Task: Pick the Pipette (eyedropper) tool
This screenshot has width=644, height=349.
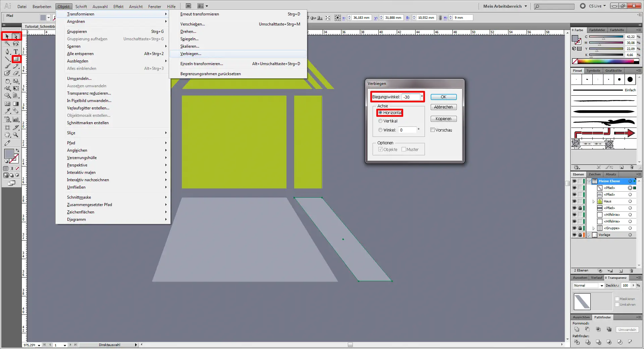Action: click(7, 110)
